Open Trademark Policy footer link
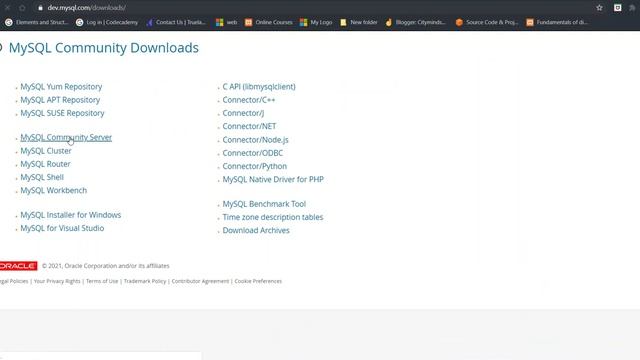Screen dimensions: 640x360 coord(145,281)
